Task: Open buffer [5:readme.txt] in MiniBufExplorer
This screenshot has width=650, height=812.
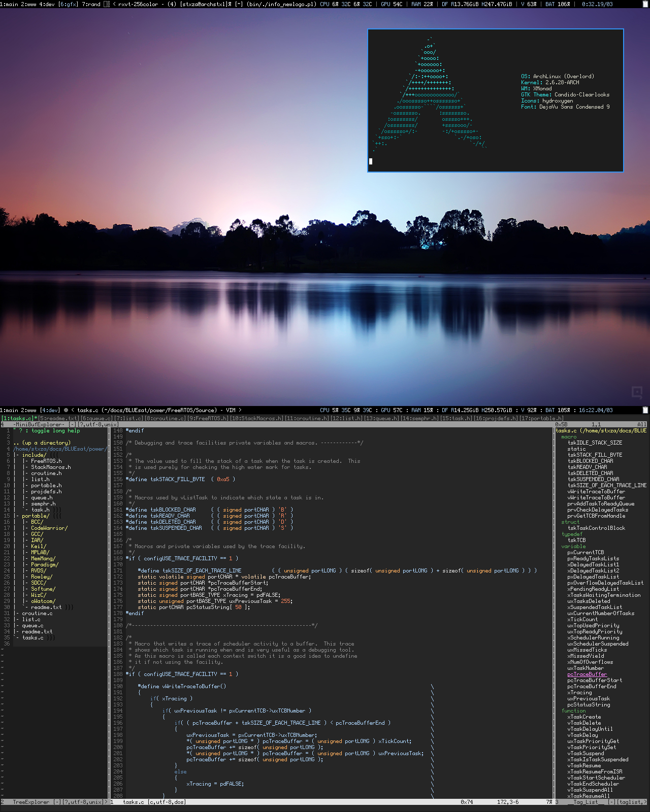Action: pyautogui.click(x=59, y=419)
